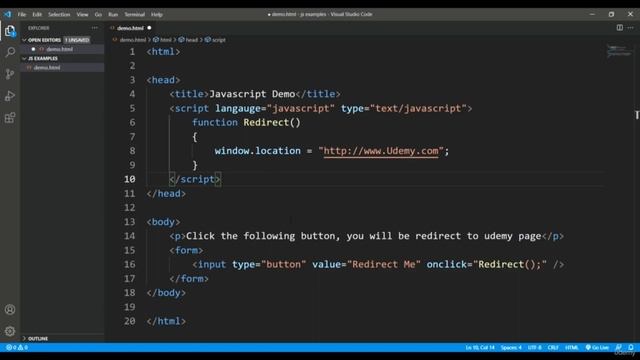Click line number 1 in gutter
640x360 pixels.
pyautogui.click(x=132, y=52)
